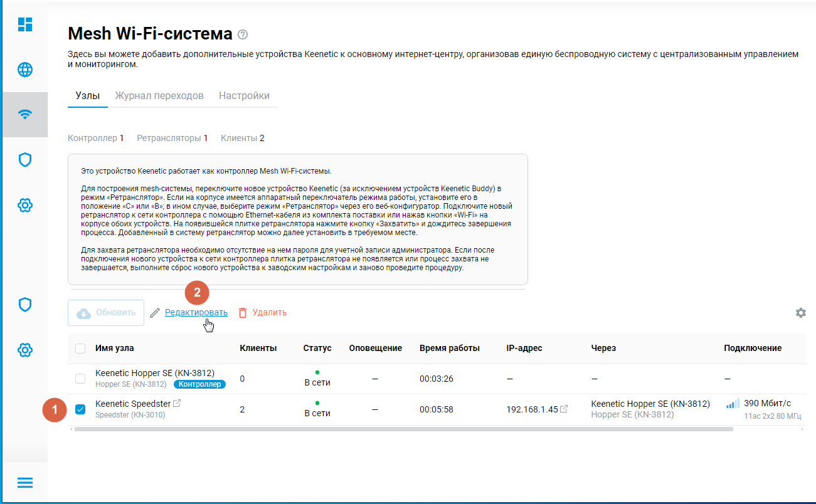Click the Обновить button
This screenshot has width=816, height=504.
pos(106,313)
